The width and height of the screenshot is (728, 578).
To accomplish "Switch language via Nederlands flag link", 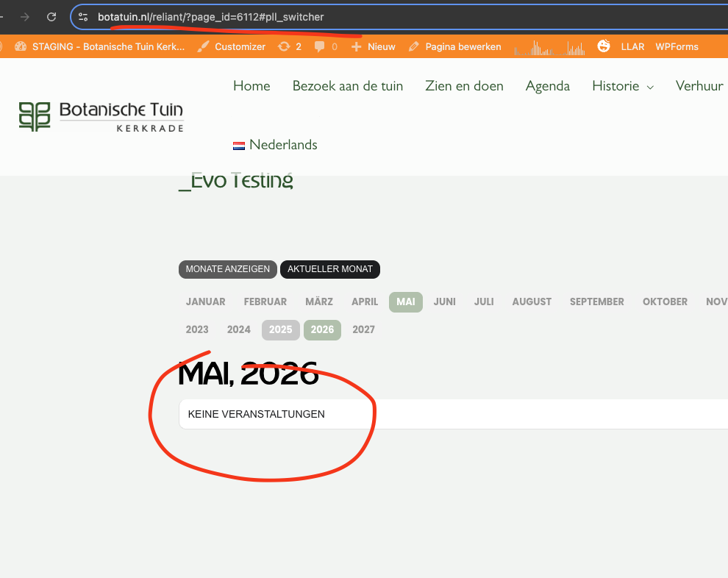I will (x=275, y=145).
